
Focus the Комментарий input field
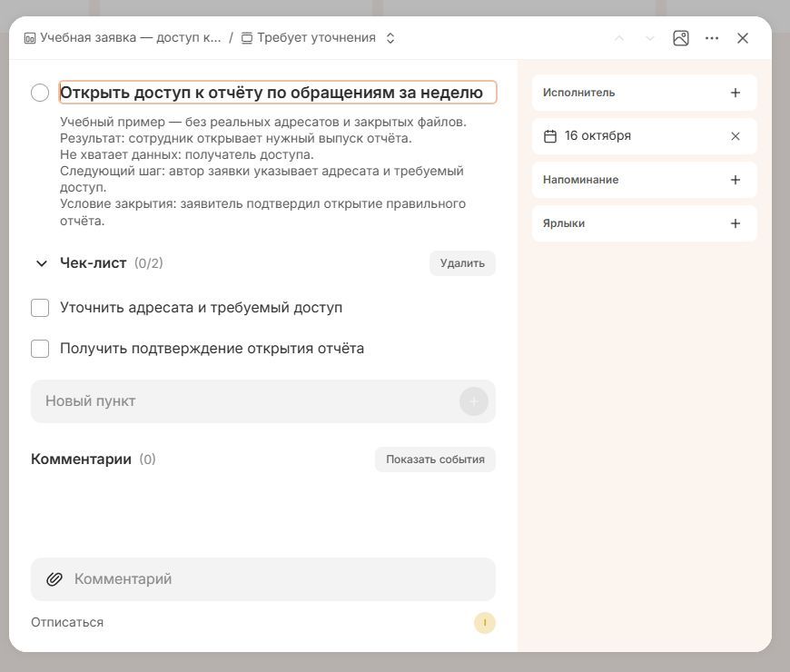click(x=263, y=579)
